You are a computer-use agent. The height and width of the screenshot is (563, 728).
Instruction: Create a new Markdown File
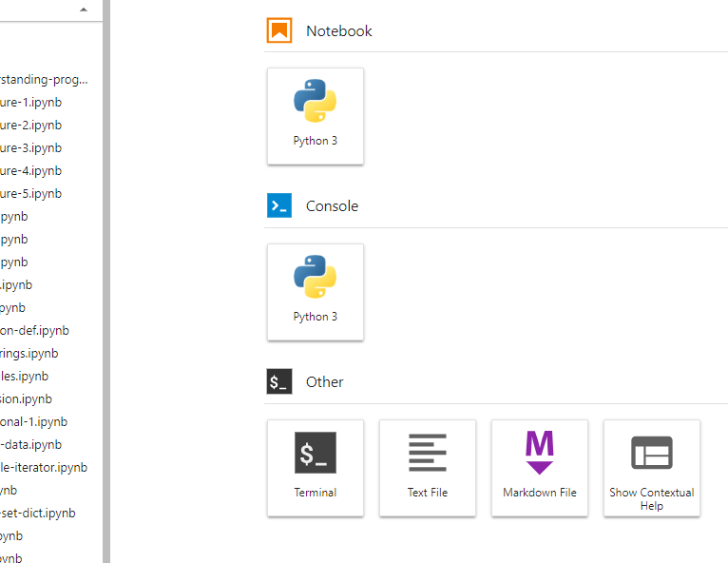tap(540, 468)
